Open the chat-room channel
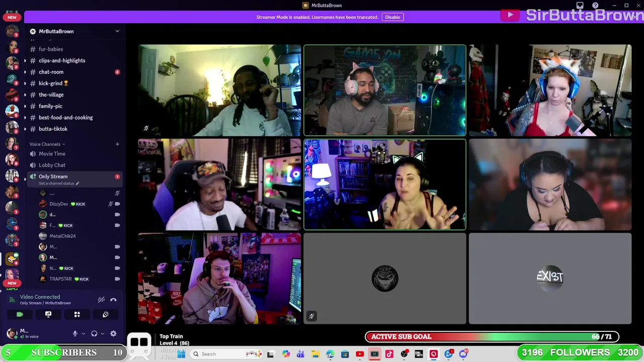This screenshot has width=644, height=362. coord(51,72)
